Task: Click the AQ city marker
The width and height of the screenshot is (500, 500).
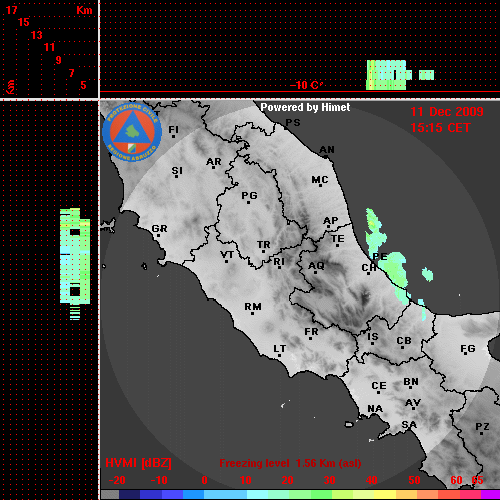Action: (x=316, y=272)
